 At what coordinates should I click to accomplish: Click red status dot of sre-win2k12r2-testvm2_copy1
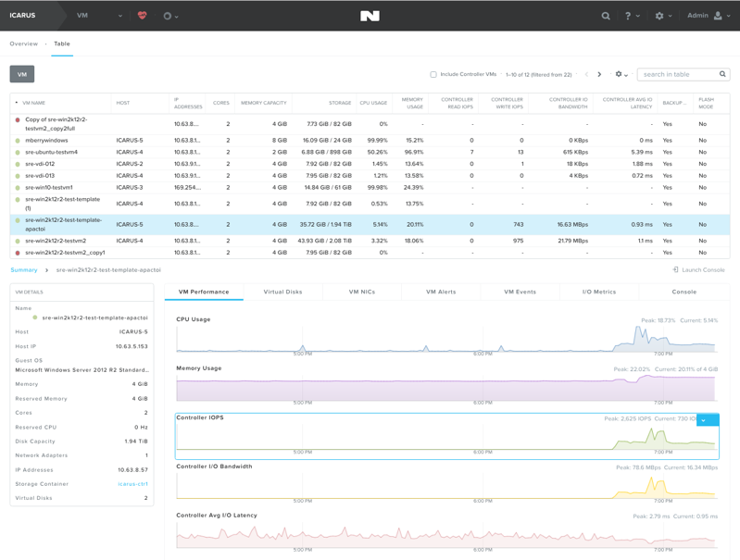(18, 253)
